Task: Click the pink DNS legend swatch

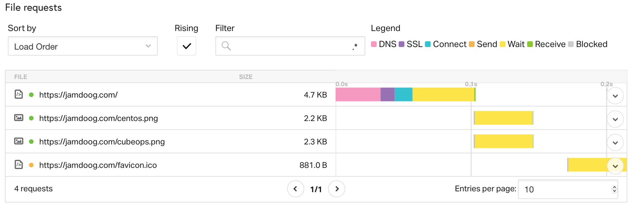Action: click(374, 44)
